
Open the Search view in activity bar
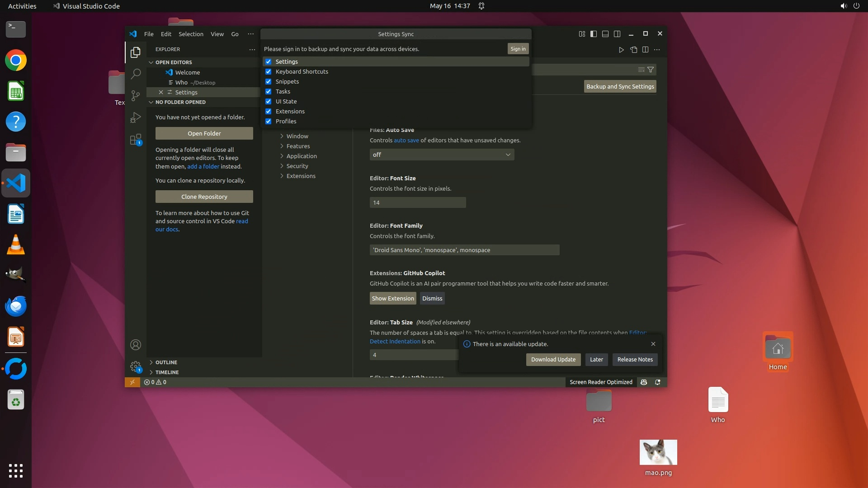(136, 74)
